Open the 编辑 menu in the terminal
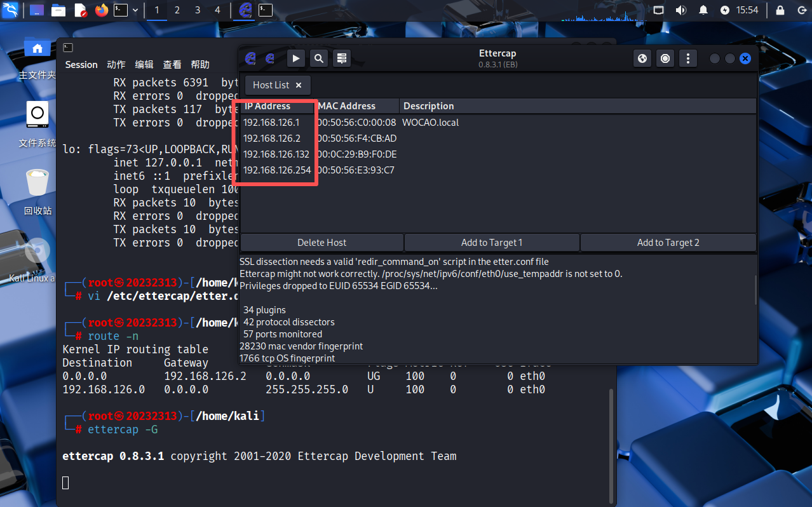 (x=144, y=64)
